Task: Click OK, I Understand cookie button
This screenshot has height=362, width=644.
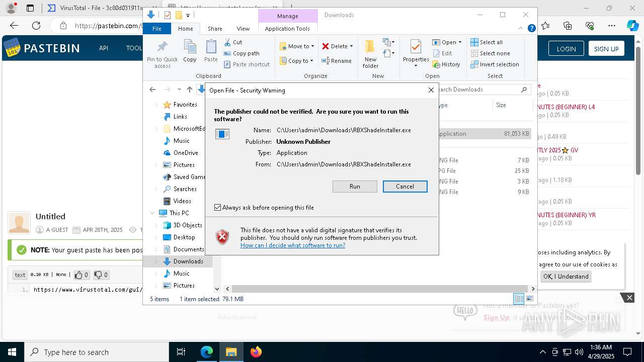Action: pos(566,277)
